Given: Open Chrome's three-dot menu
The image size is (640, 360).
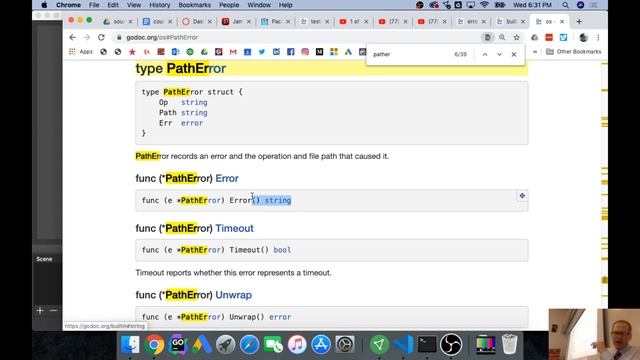Looking at the screenshot, I should point(598,37).
